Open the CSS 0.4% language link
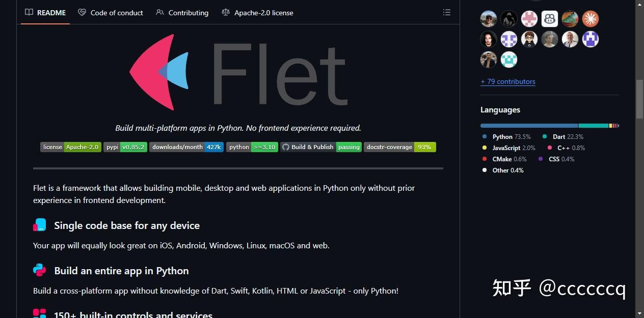This screenshot has height=318, width=644. tap(556, 159)
